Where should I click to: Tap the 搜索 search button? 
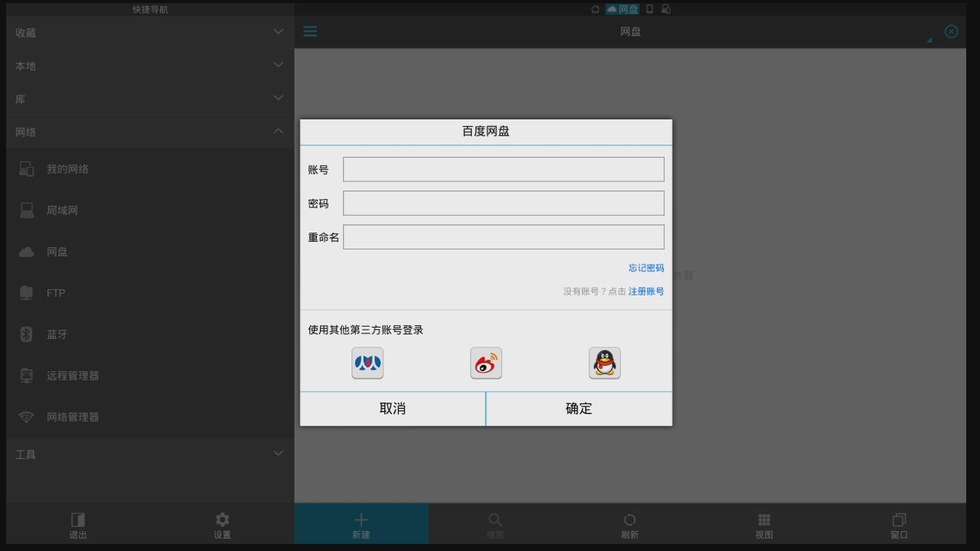(x=495, y=524)
